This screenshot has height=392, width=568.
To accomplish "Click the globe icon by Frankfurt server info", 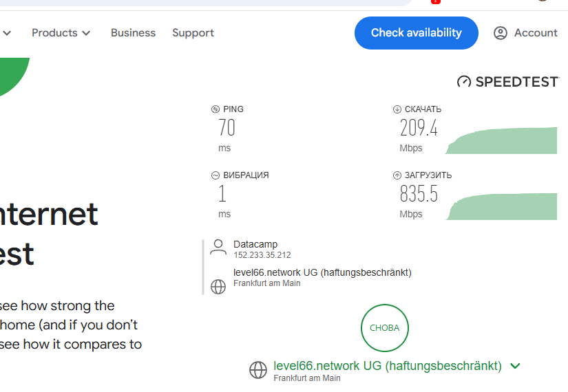I will (218, 287).
